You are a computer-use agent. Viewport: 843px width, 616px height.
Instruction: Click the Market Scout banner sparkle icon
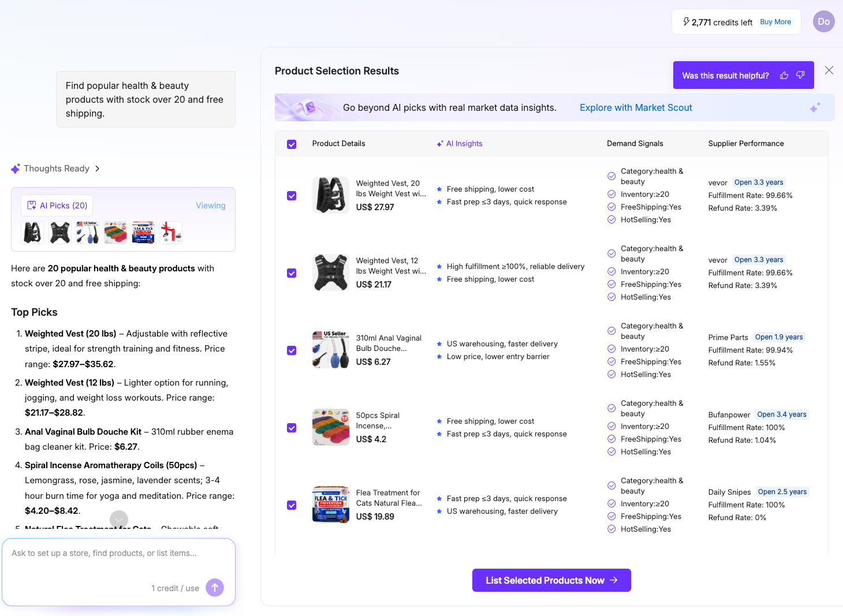pyautogui.click(x=815, y=107)
